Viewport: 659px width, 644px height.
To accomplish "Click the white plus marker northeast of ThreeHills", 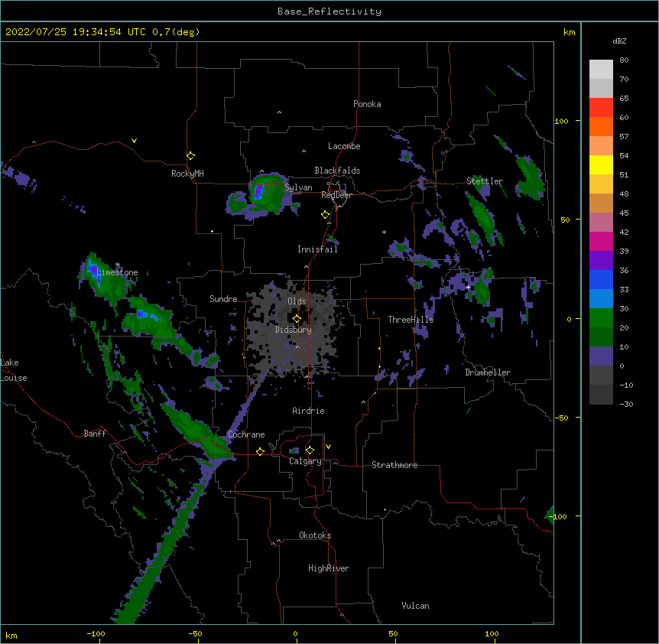I will click(468, 287).
